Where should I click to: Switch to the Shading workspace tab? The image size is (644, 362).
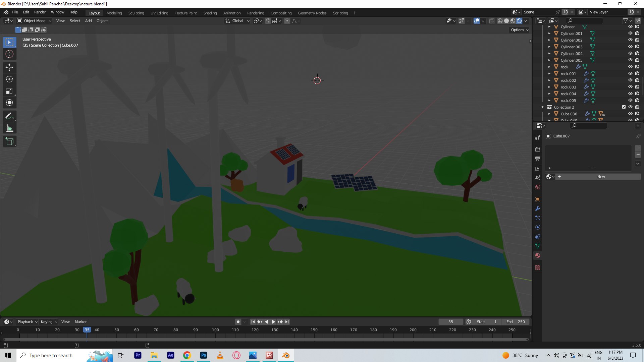point(210,13)
